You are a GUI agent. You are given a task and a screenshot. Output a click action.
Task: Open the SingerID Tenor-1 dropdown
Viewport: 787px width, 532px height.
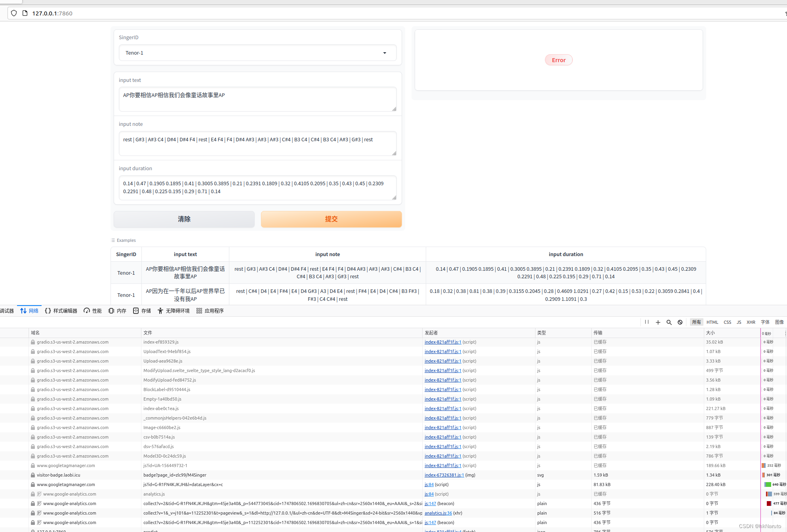(x=257, y=53)
